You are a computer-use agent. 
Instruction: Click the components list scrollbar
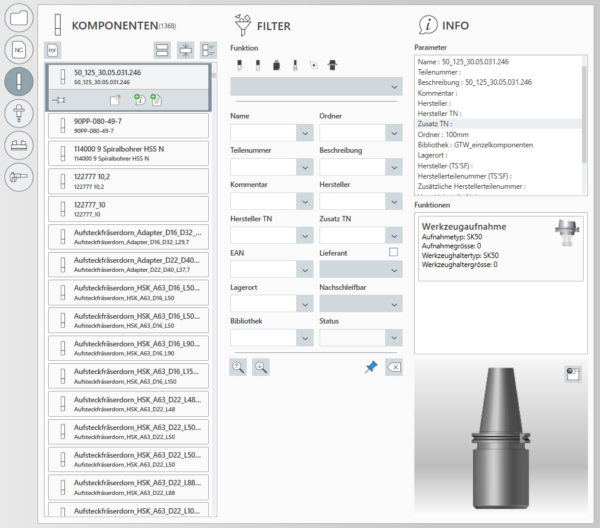(214, 75)
